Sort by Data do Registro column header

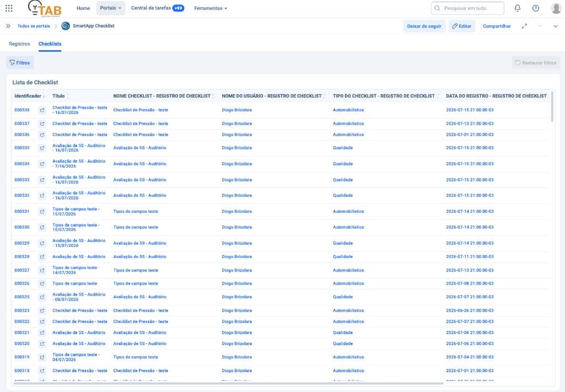[498, 96]
